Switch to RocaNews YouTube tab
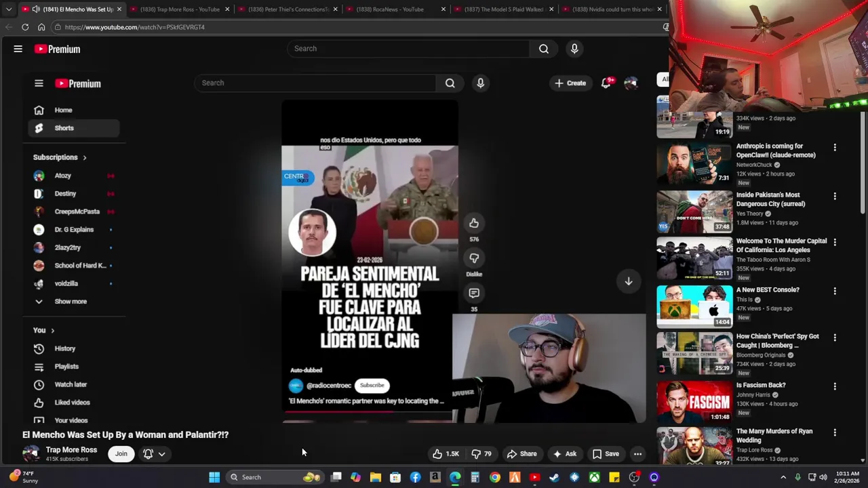868x488 pixels. (394, 9)
